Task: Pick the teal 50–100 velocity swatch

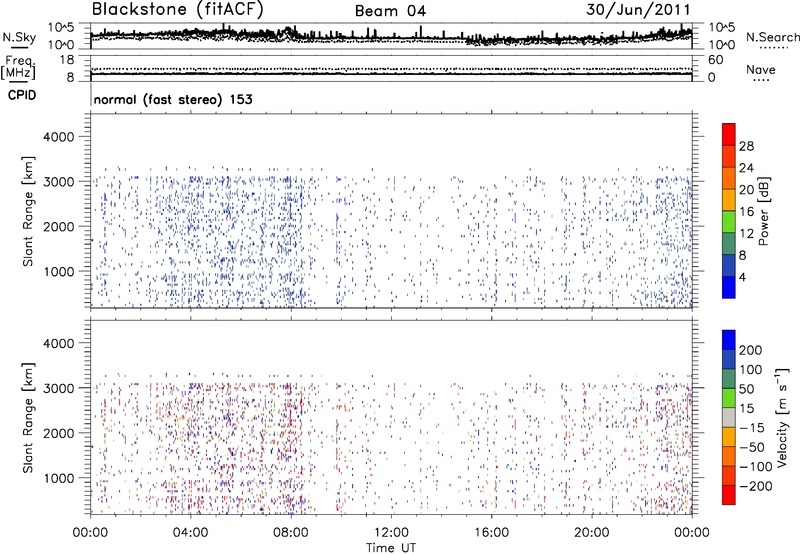Action: (729, 379)
